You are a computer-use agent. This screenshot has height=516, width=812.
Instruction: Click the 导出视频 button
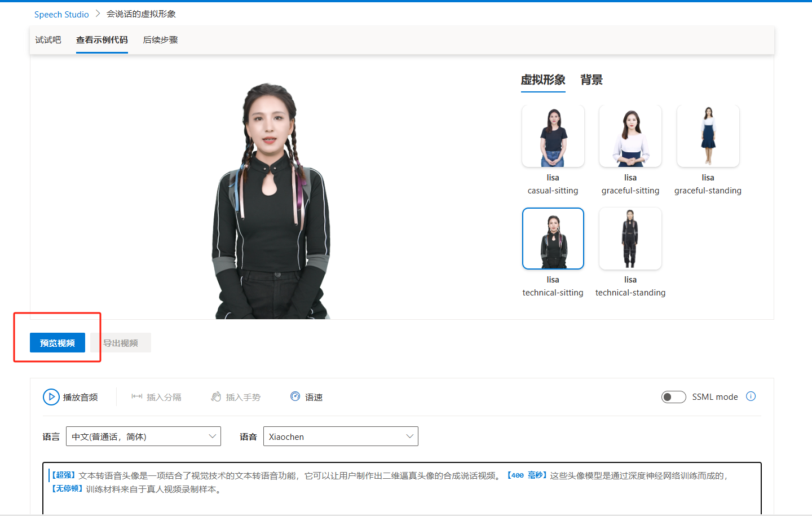coord(121,343)
